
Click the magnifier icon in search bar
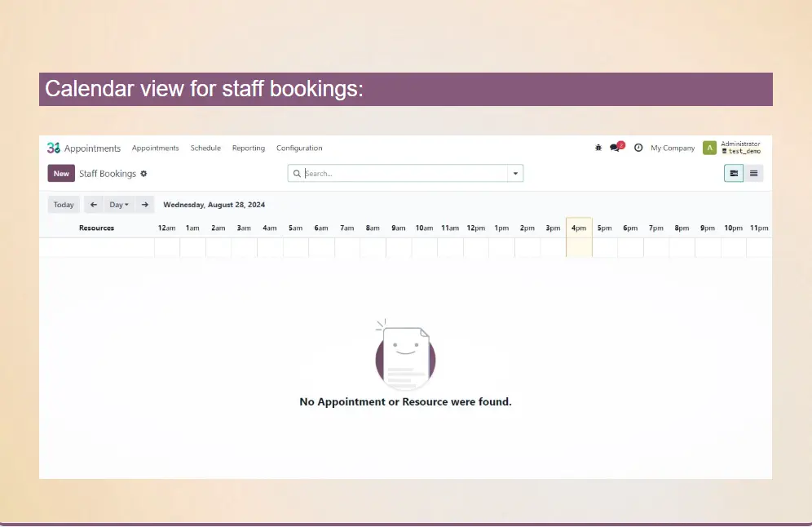point(298,174)
